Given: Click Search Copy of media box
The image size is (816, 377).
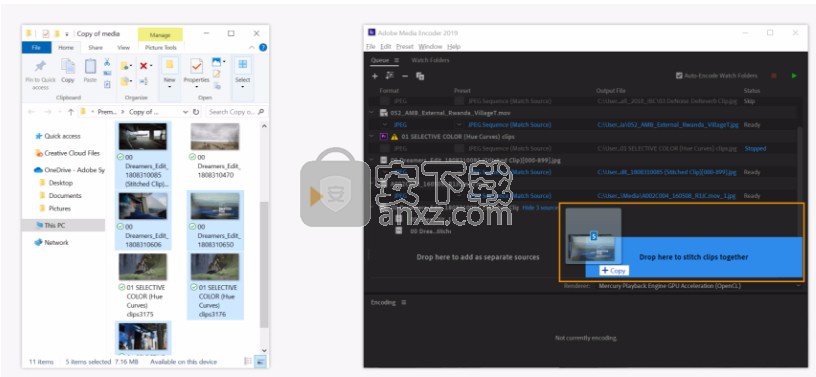Looking at the screenshot, I should [236, 112].
